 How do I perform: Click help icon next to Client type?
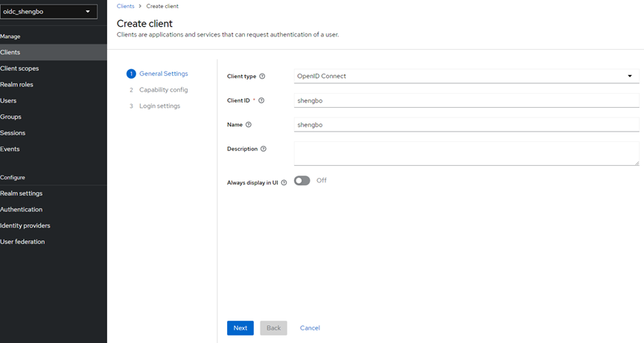(x=262, y=77)
